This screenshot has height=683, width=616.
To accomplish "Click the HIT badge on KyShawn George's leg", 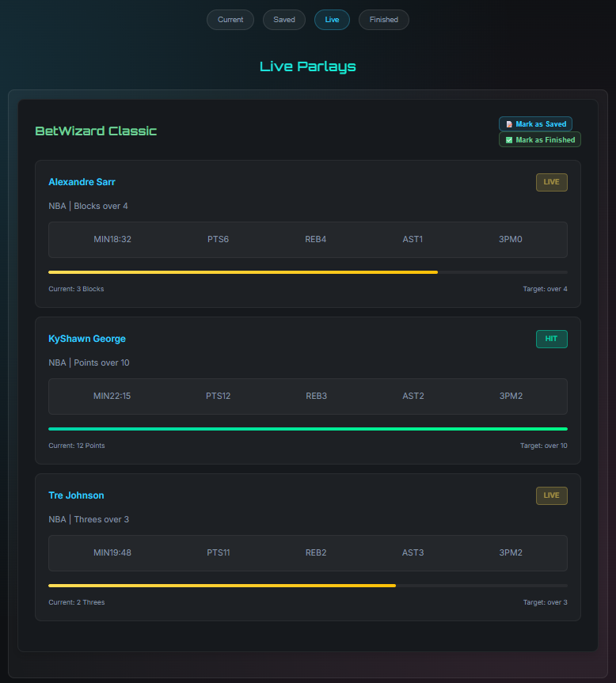I will click(x=551, y=339).
